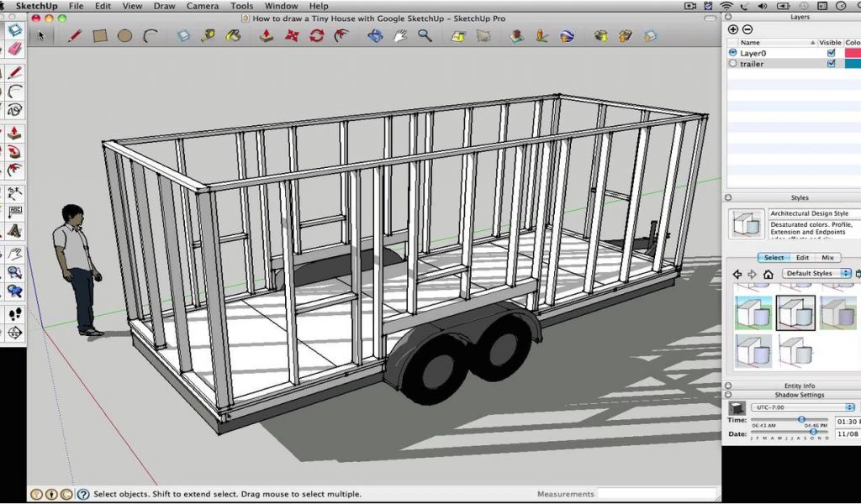This screenshot has height=504, width=861.
Task: Hide the trailer layer via Visible checkbox
Action: tap(831, 64)
